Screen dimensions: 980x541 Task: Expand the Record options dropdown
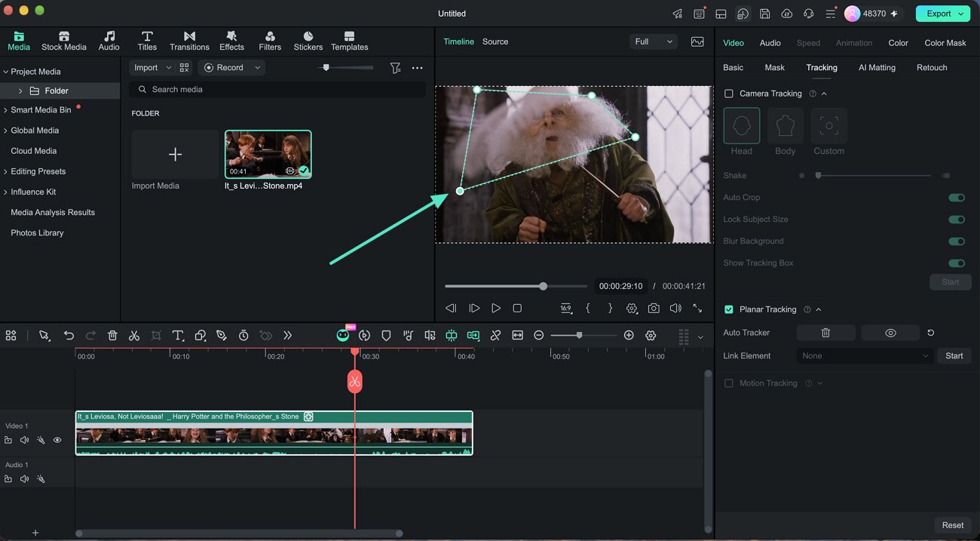tap(257, 68)
